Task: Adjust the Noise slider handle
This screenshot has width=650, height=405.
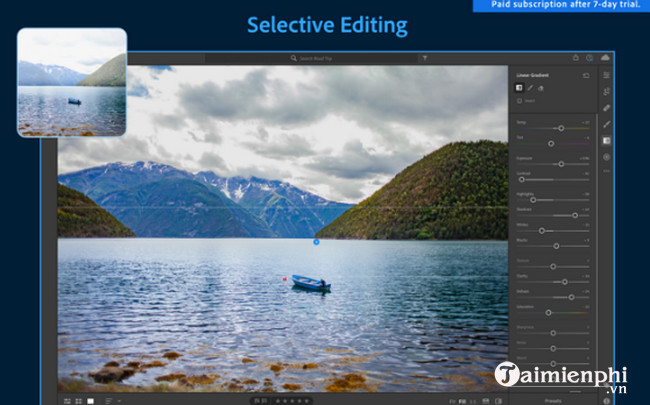Action: click(553, 349)
